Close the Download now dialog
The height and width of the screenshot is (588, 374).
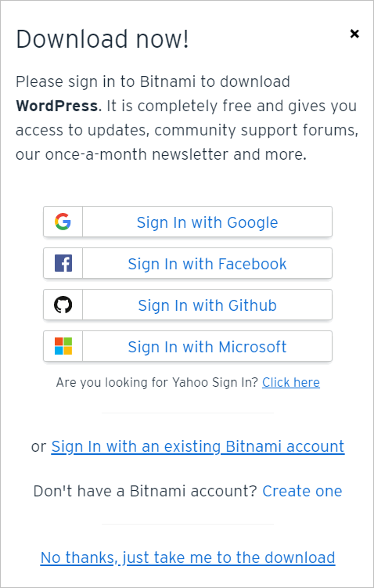(x=354, y=34)
